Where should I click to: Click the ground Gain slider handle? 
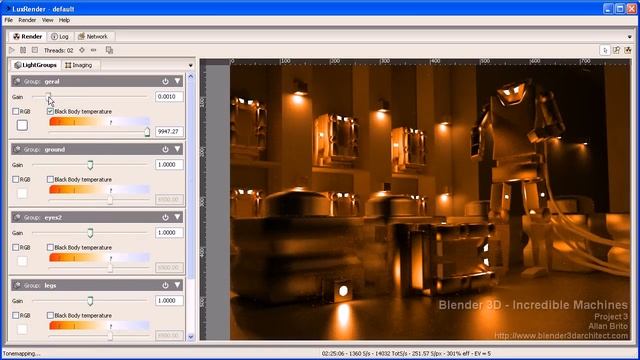(90, 164)
